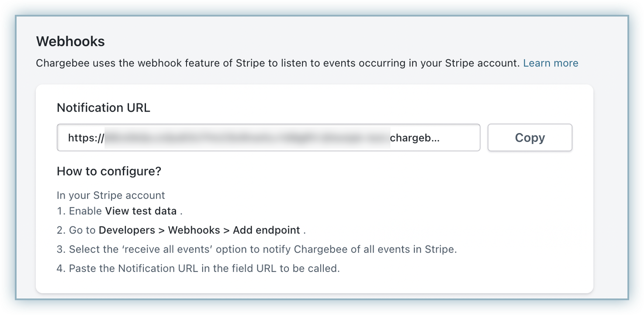This screenshot has width=644, height=315.
Task: Click Developers in step 2
Action: pos(127,230)
